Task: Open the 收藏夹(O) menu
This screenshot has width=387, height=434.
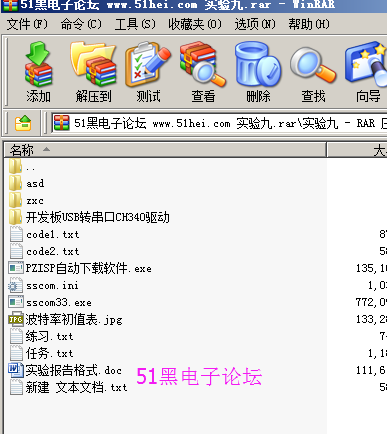Action: coord(195,24)
